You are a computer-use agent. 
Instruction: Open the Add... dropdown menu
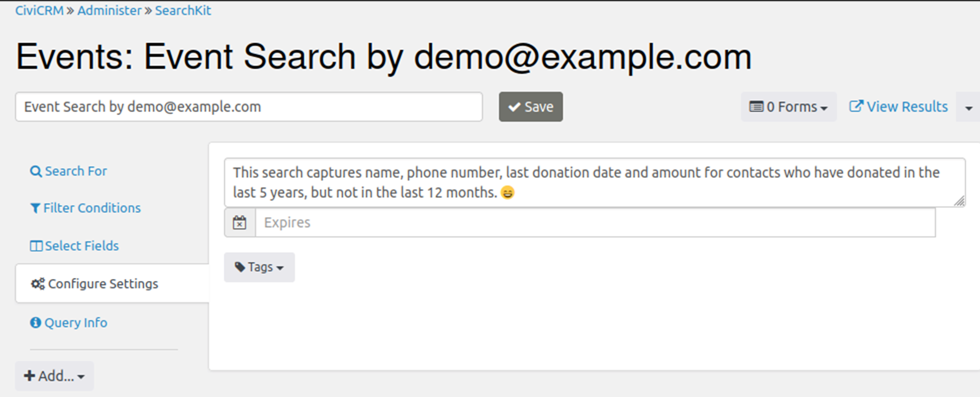tap(54, 376)
